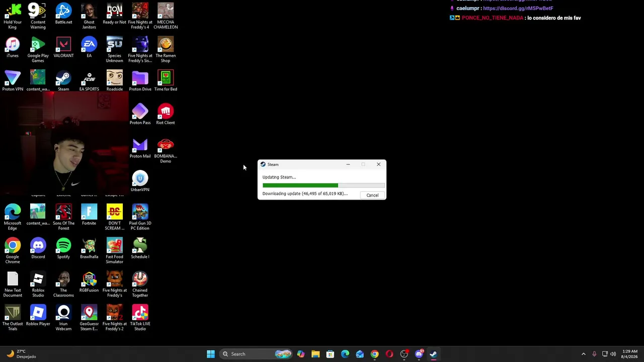Image resolution: width=644 pixels, height=362 pixels.
Task: Open the Ghost Janitors shortcut
Action: tap(89, 16)
